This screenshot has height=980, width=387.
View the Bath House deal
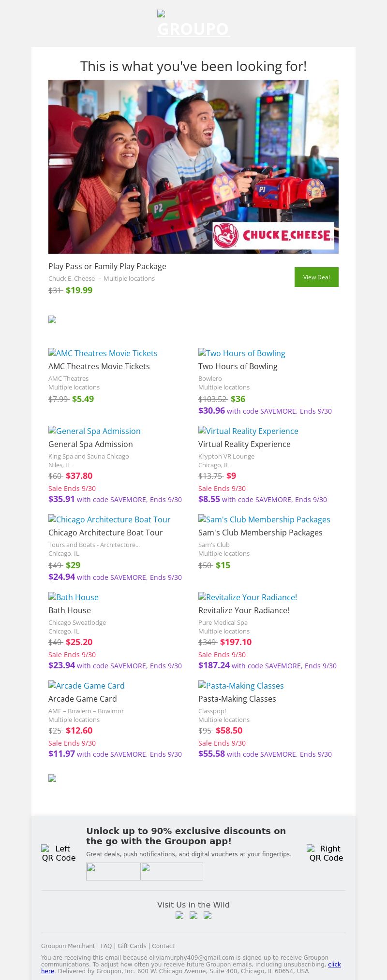[70, 610]
